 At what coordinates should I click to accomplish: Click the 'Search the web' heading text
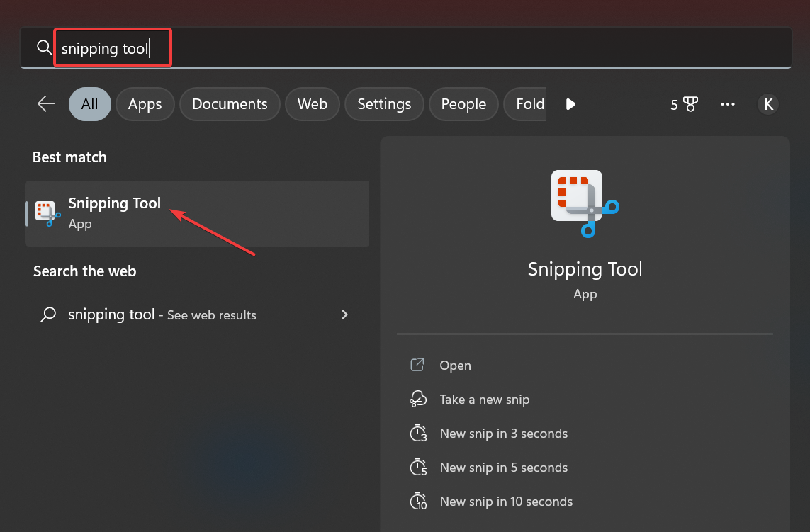[x=85, y=271]
